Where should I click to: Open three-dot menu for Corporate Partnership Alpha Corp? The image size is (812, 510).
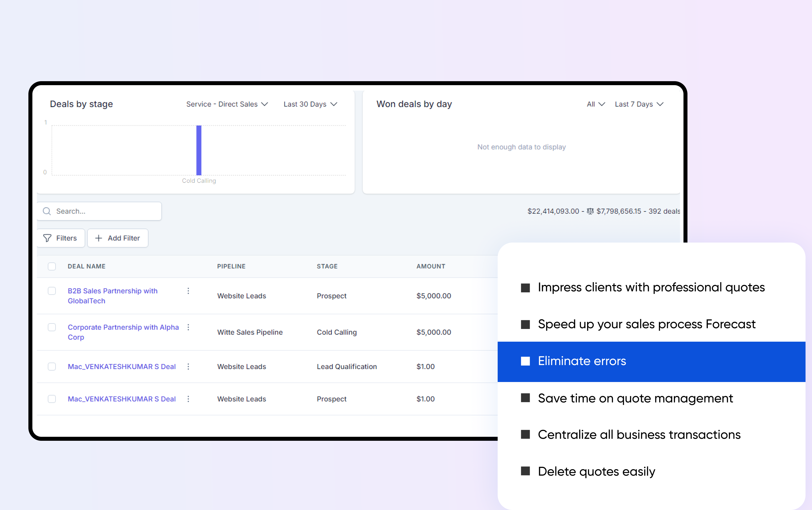tap(188, 327)
